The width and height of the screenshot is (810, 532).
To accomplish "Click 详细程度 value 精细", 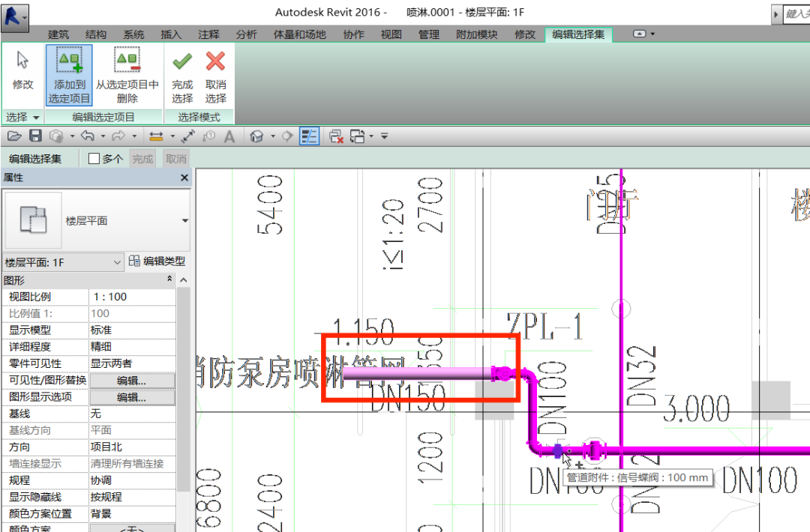I will 132,347.
